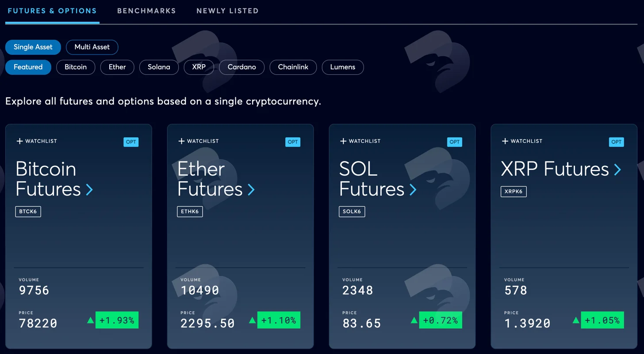
Task: Click the arrow chevron beside SOL Futures
Action: [x=413, y=190]
